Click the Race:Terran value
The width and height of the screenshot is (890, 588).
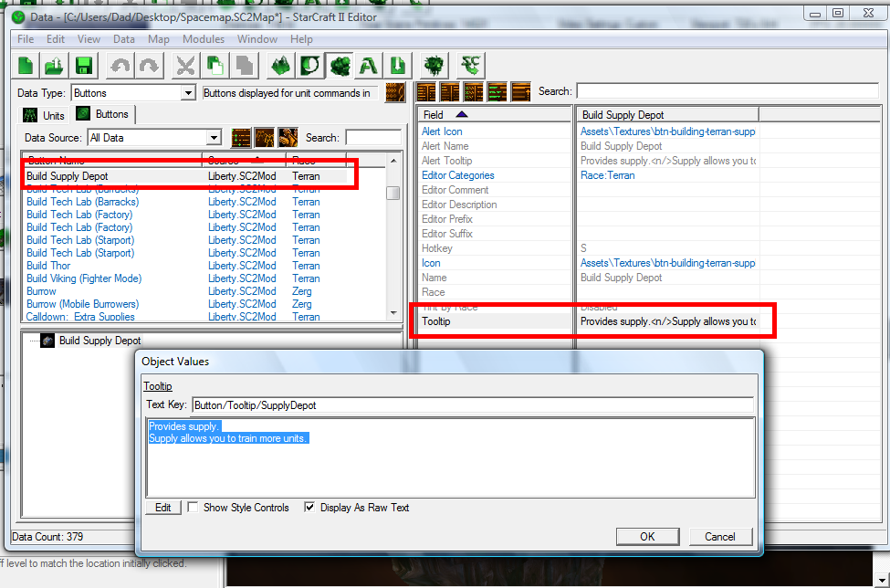607,175
